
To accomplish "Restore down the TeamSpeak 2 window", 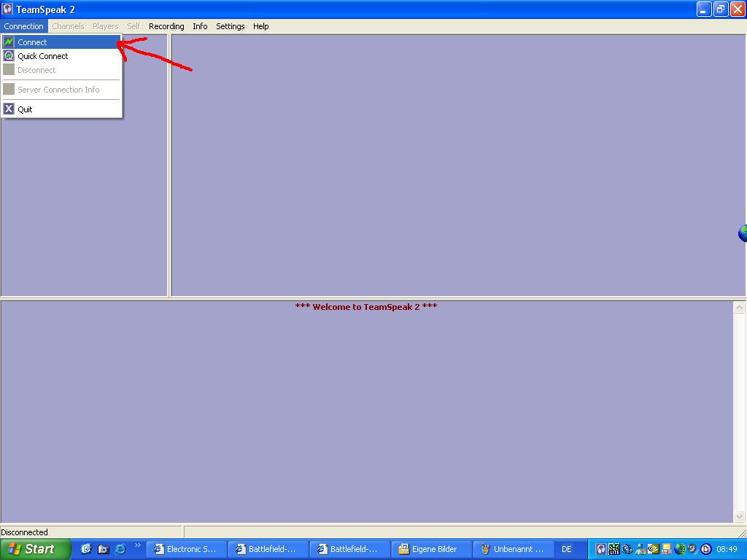I will point(721,9).
